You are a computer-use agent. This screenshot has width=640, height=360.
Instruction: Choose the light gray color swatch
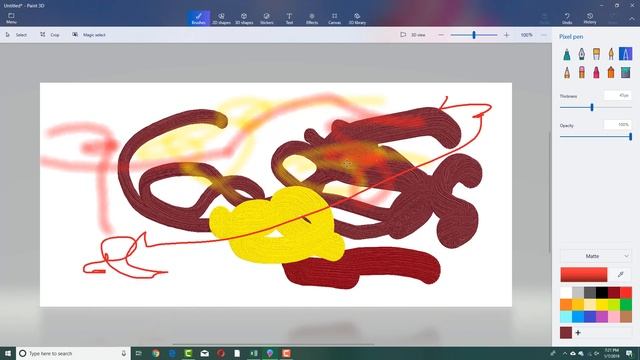pos(578,292)
